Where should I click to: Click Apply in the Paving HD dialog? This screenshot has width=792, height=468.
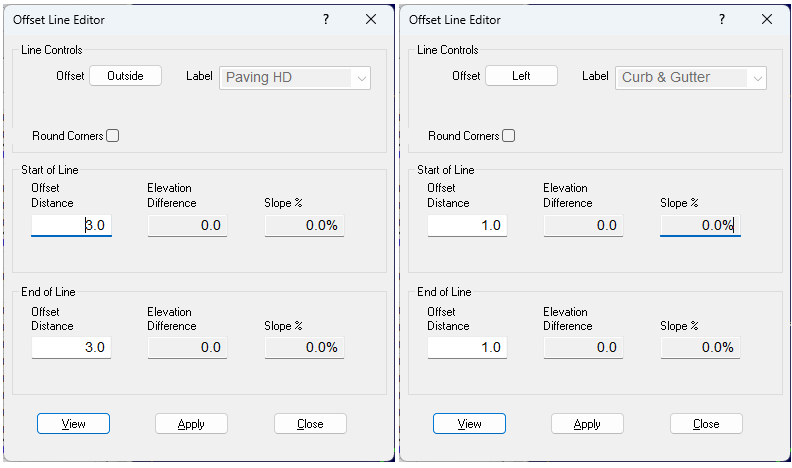pyautogui.click(x=191, y=424)
